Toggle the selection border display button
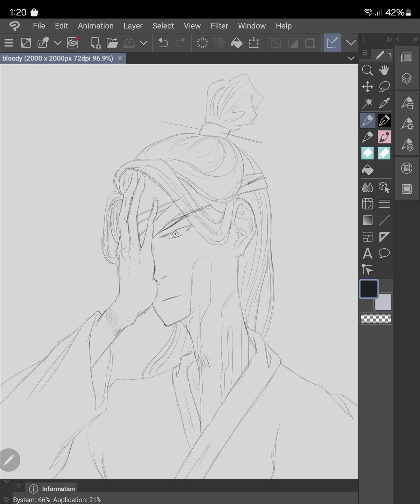 point(310,43)
